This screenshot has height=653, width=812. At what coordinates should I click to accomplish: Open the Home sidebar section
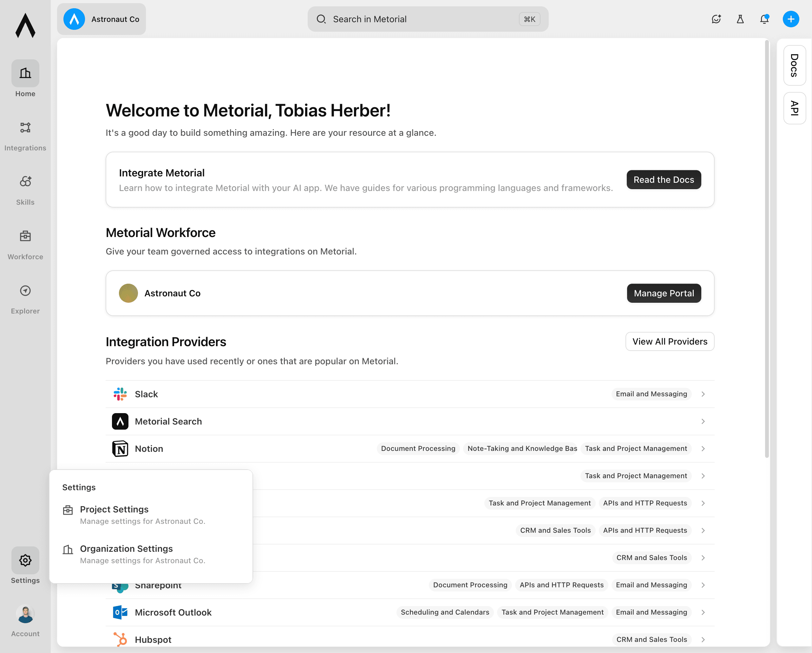(25, 79)
